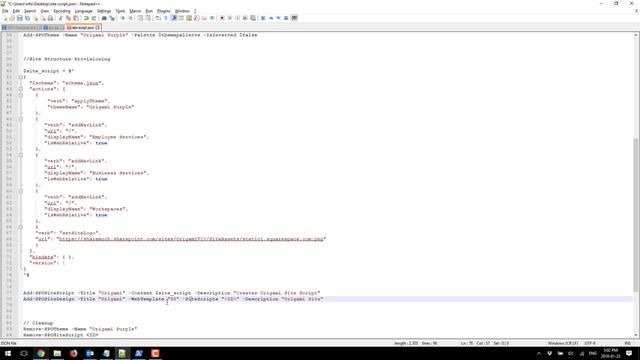Click the vertical scrollbar thumb
Screen dimensions: 640x360
point(636,215)
